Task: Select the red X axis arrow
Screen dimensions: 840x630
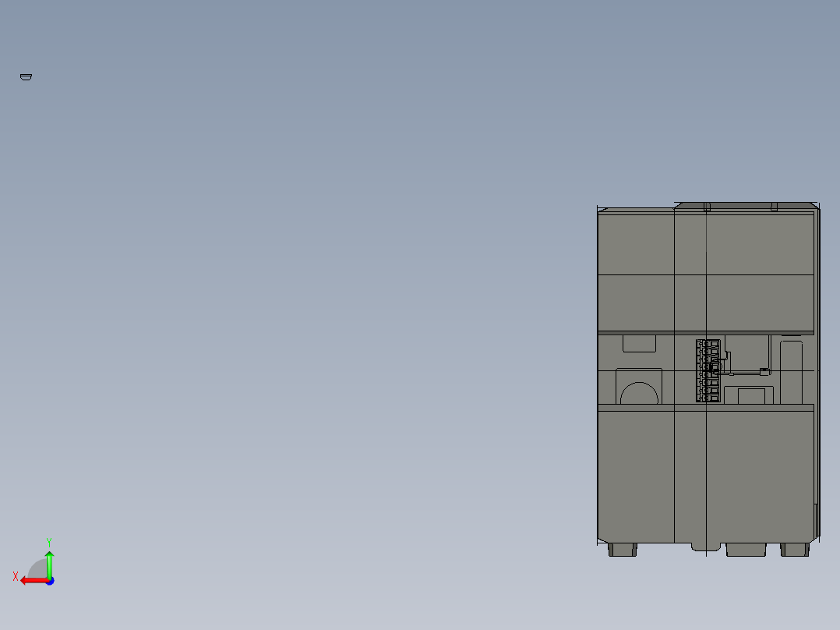Action: point(33,580)
